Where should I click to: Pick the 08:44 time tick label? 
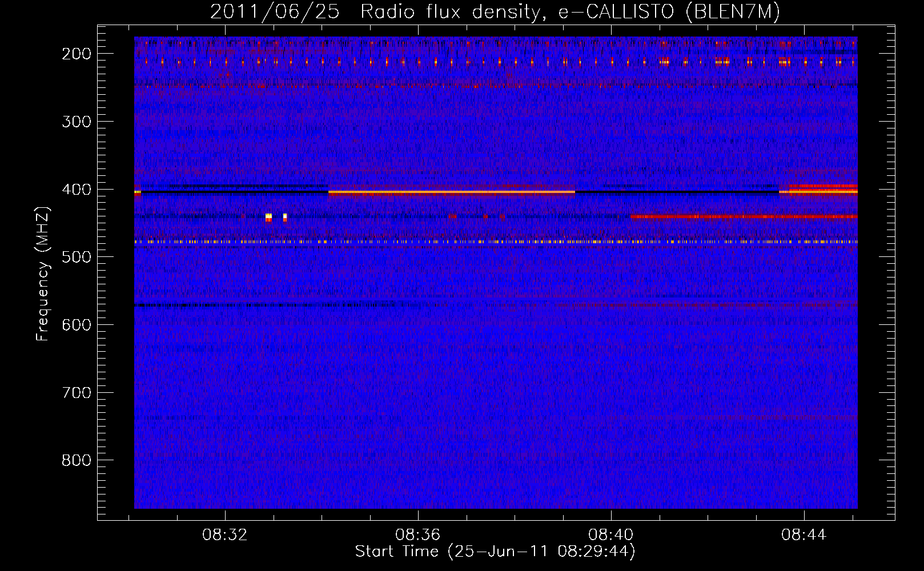[x=804, y=535]
